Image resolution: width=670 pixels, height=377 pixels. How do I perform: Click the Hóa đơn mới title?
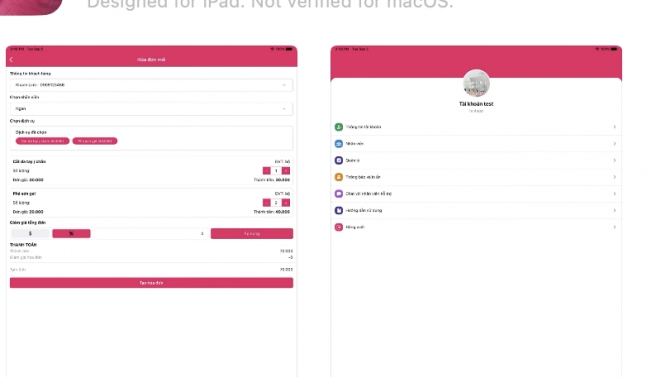click(x=151, y=60)
